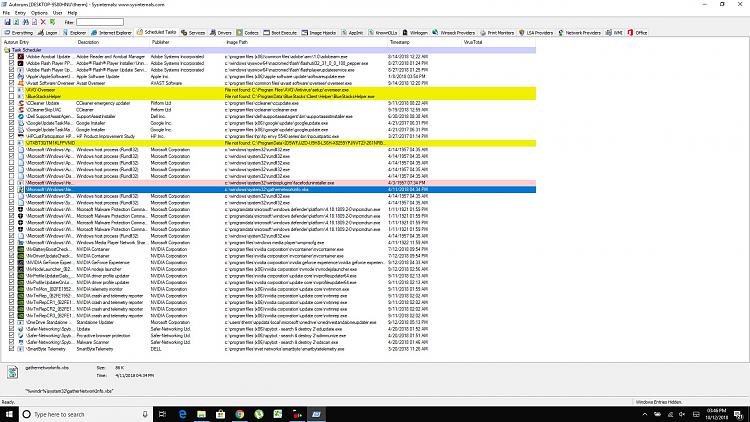Check the AVG Overseer entry checkbox
Image resolution: width=750 pixels, height=422 pixels.
(11, 90)
